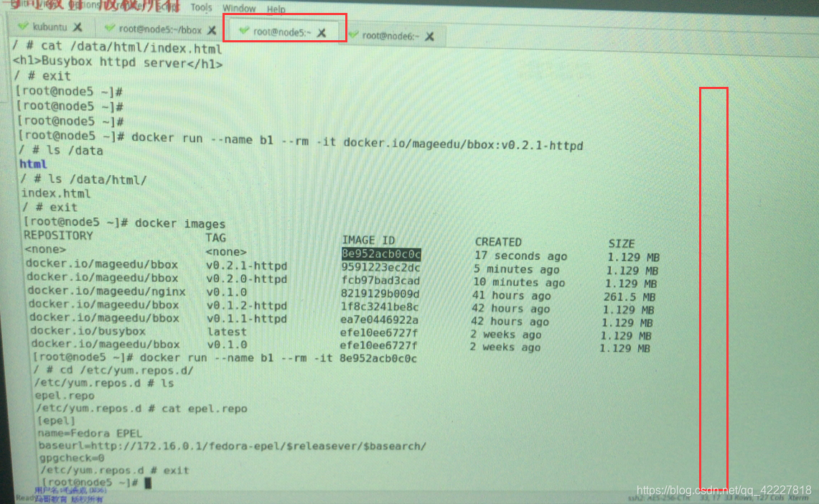Viewport: 819px width, 504px height.
Task: Click the '<none>' repository entry
Action: [45, 249]
